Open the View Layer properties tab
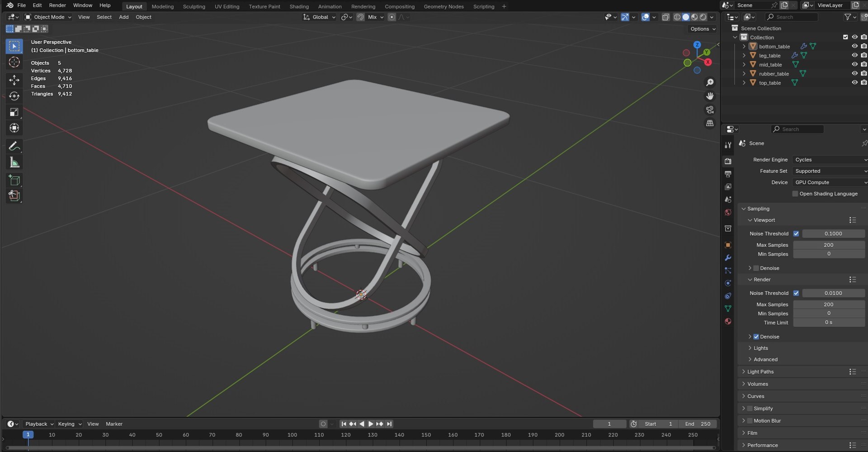 pyautogui.click(x=728, y=186)
